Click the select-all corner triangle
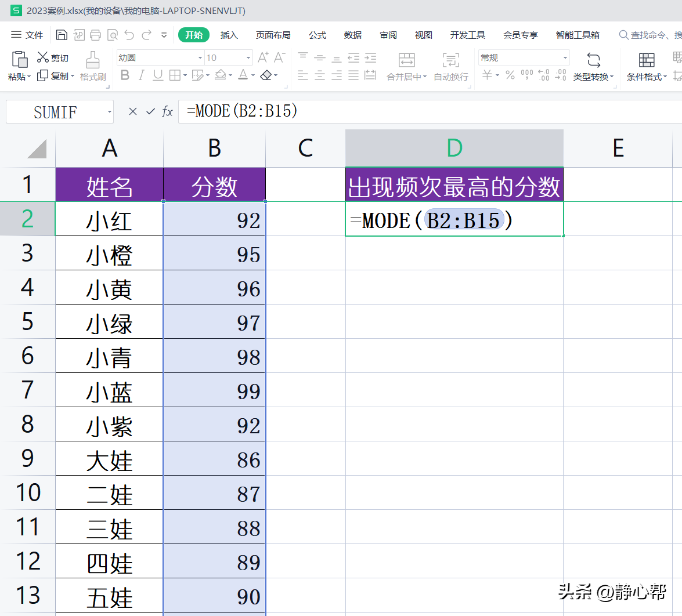This screenshot has height=616, width=682. pyautogui.click(x=37, y=148)
